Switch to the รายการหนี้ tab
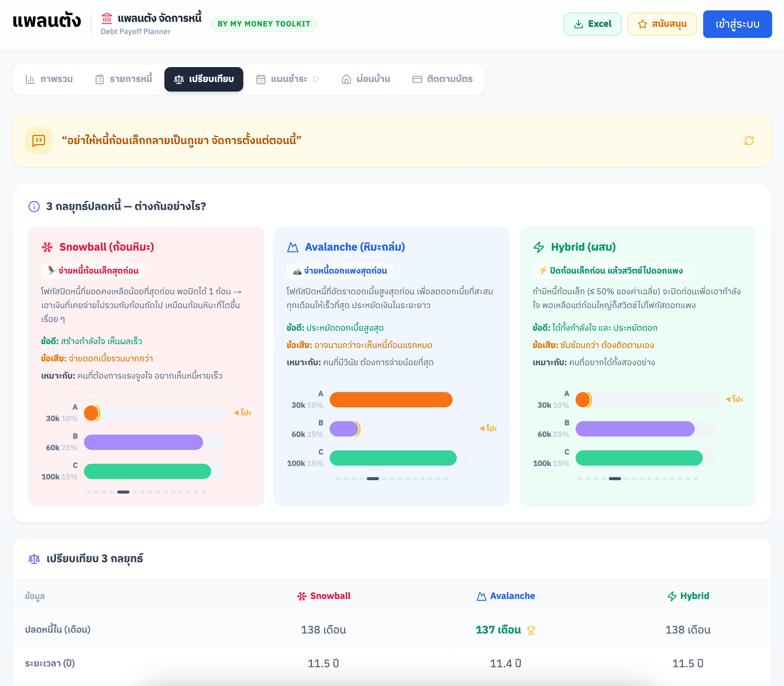Viewport: 784px width, 686px height. [x=124, y=79]
